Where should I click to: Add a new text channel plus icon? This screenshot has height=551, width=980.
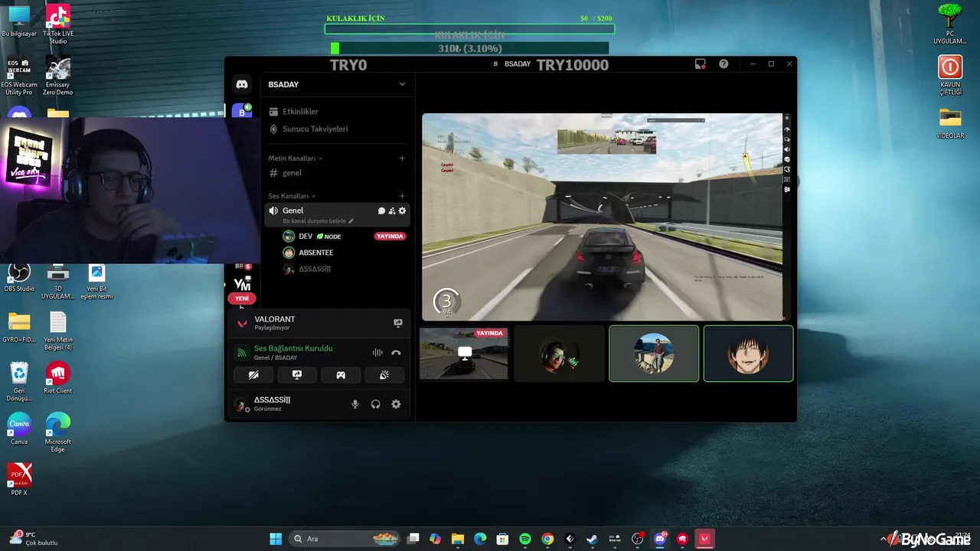coord(402,158)
